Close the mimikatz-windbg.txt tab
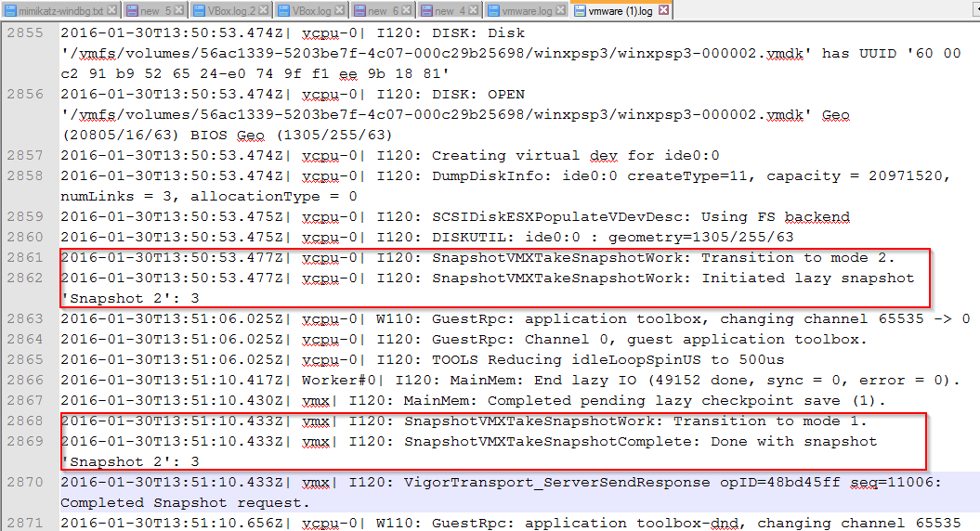 coord(112,11)
